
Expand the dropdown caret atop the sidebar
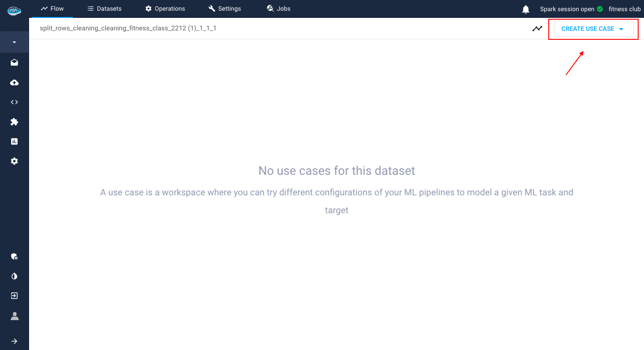tap(14, 42)
